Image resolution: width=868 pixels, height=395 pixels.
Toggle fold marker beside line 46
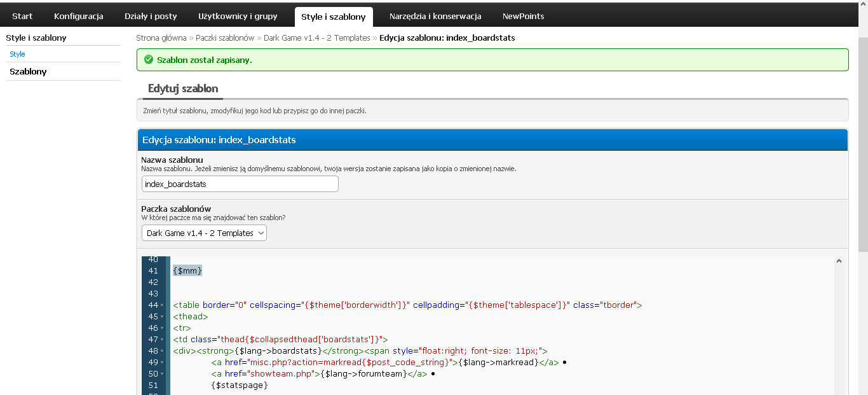click(x=163, y=328)
